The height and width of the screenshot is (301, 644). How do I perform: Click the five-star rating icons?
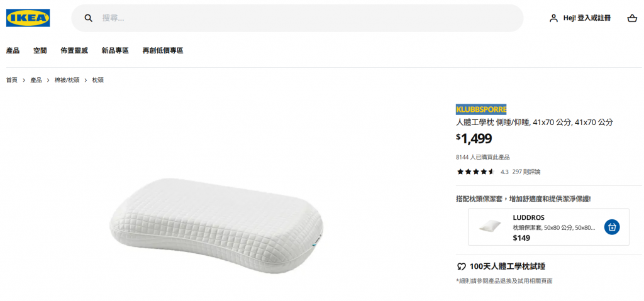[x=475, y=172]
